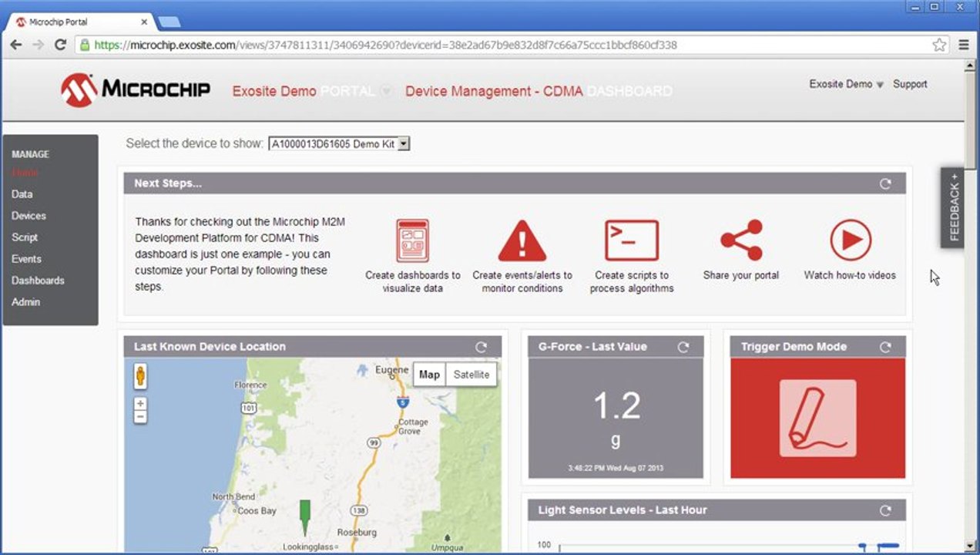Open Devices in the Manage sidebar
This screenshot has height=555, width=980.
coord(29,216)
